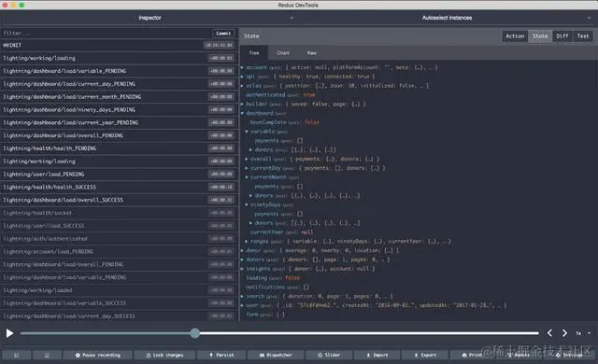Select lightning/dashboard/load/current_year_PENDING action

[x=119, y=123]
